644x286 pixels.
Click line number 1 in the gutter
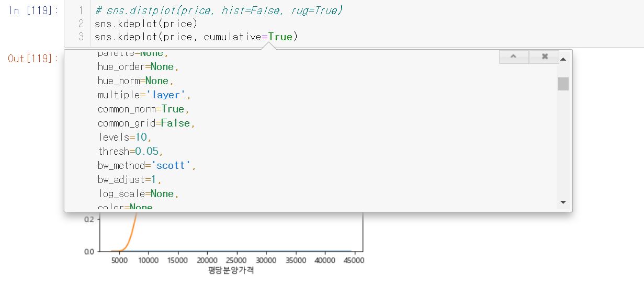[81, 10]
